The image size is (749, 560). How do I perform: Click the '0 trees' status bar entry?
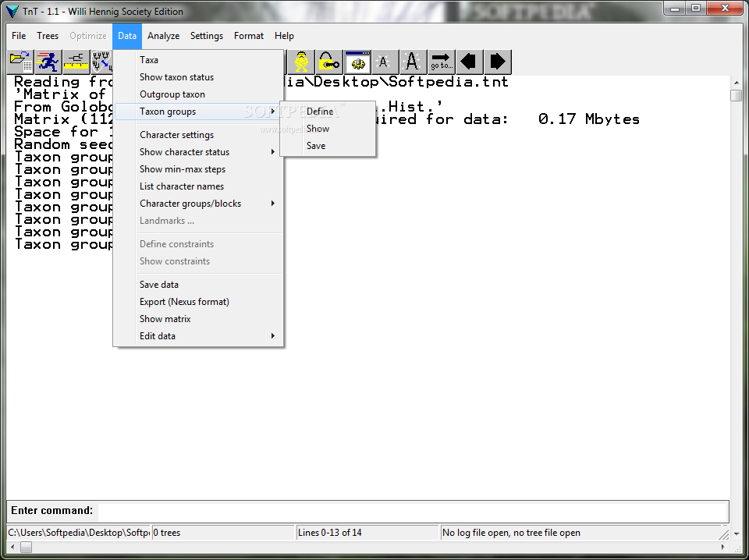point(223,533)
